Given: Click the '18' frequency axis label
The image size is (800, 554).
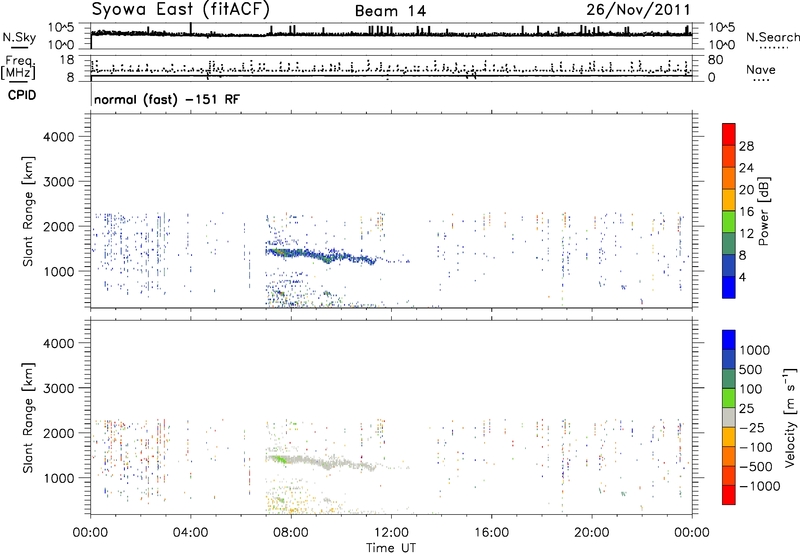Looking at the screenshot, I should click(67, 60).
